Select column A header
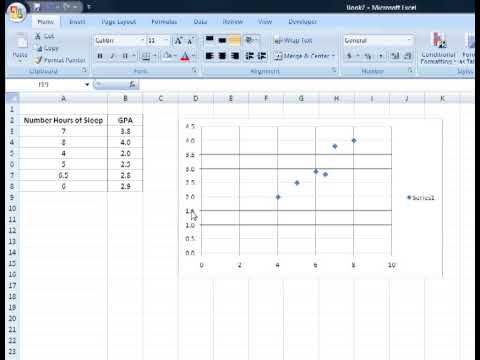480x360 pixels. coord(63,98)
